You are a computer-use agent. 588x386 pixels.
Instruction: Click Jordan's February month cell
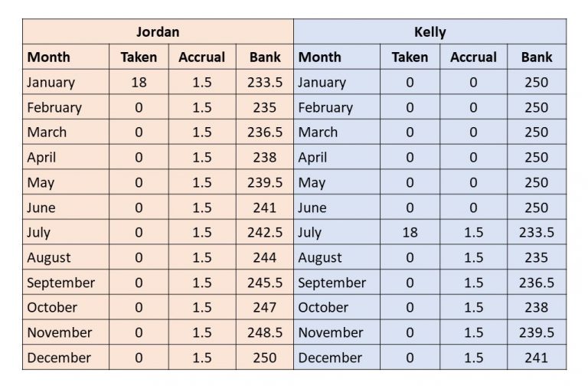coord(54,108)
